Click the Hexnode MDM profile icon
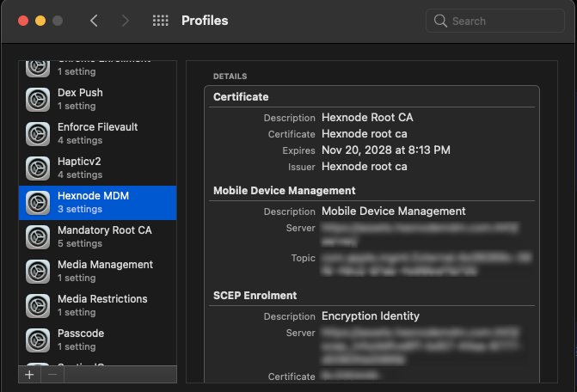577x392 pixels. pyautogui.click(x=38, y=203)
